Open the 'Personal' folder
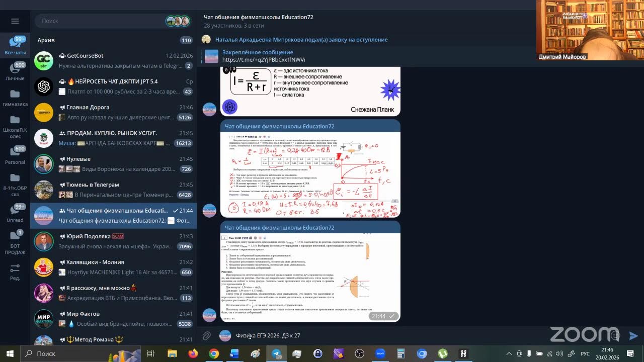This screenshot has height=362, width=644. [x=15, y=155]
